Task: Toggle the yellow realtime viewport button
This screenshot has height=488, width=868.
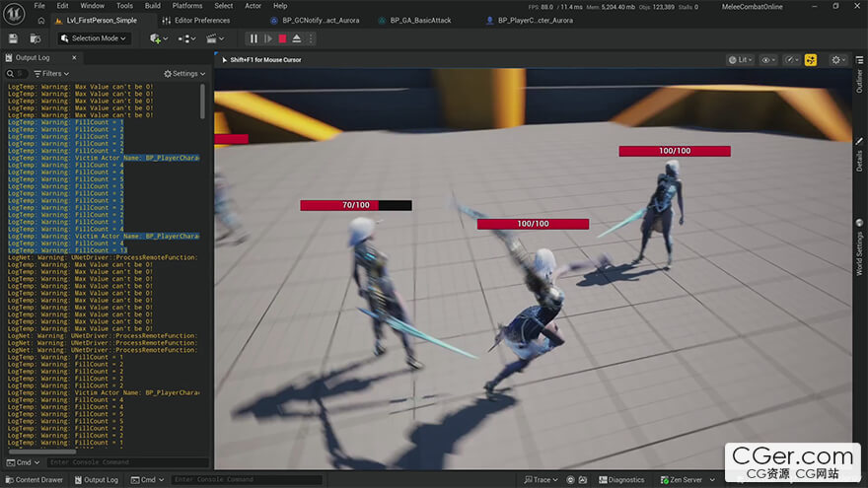Action: (x=811, y=60)
